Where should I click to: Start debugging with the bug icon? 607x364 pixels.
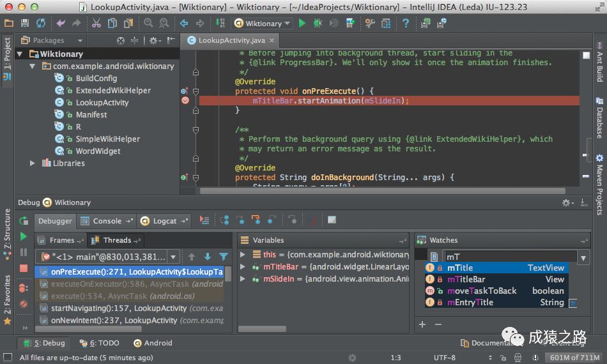click(x=318, y=23)
